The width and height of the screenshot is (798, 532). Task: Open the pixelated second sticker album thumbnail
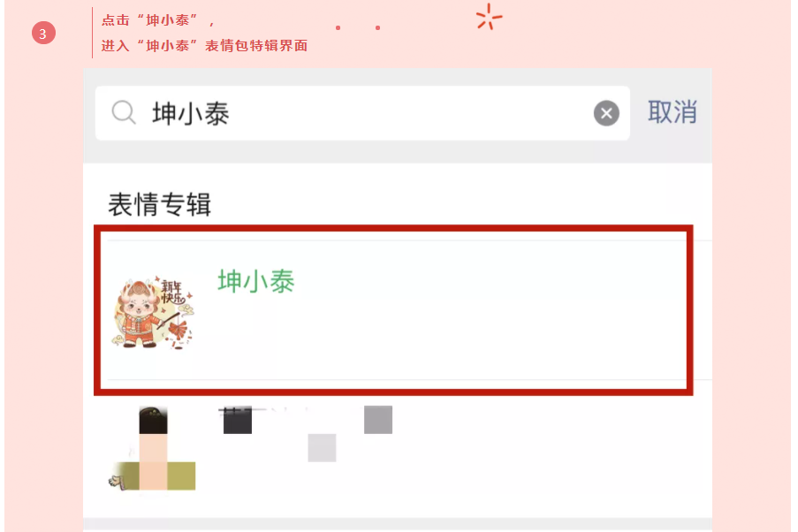pyautogui.click(x=153, y=449)
